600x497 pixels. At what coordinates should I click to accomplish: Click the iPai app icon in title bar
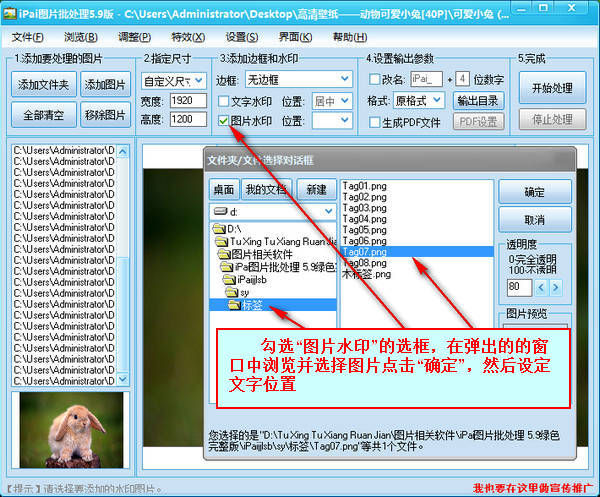[9, 14]
